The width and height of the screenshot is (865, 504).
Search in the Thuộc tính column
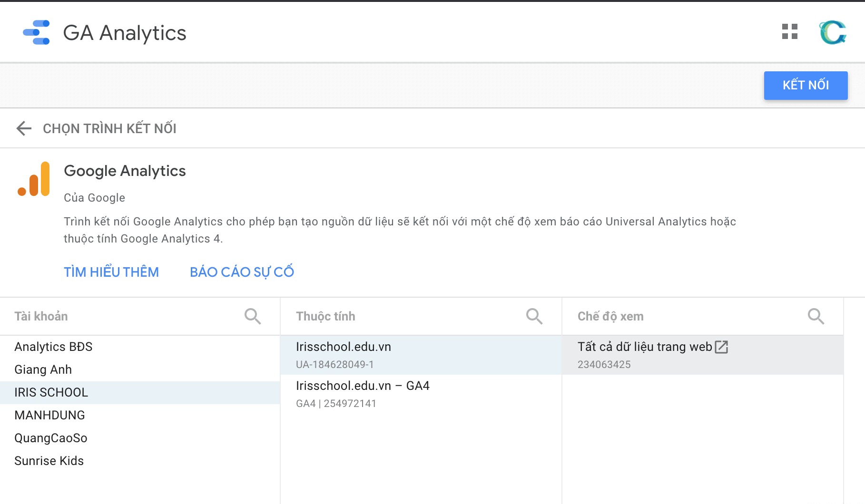[x=534, y=316]
